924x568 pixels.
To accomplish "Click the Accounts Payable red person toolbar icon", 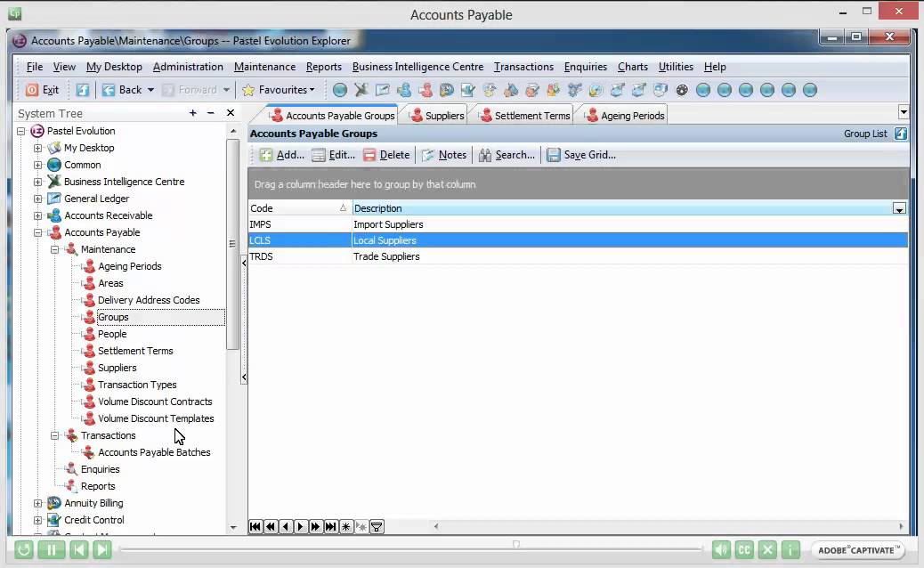I will click(x=425, y=90).
